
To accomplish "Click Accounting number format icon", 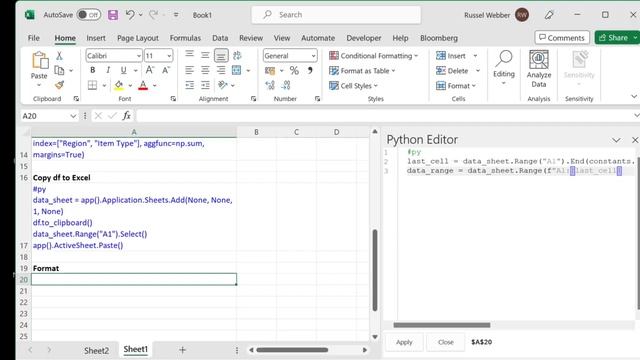I will coord(270,71).
